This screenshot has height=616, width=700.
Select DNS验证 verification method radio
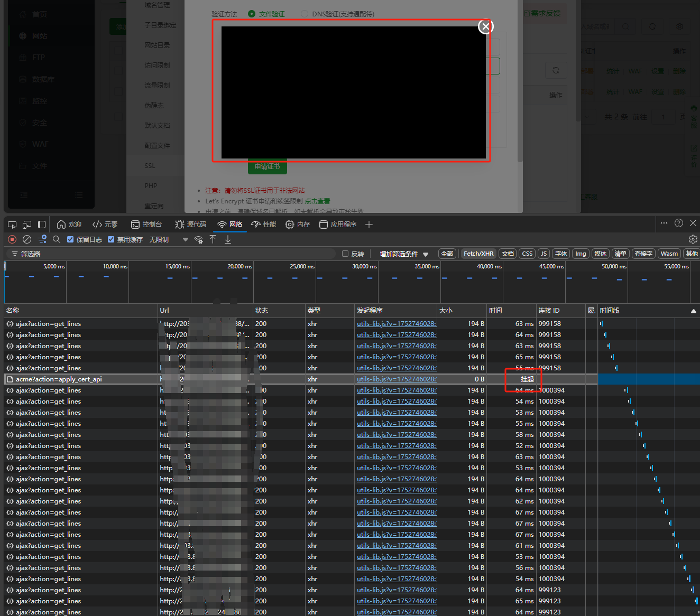305,14
